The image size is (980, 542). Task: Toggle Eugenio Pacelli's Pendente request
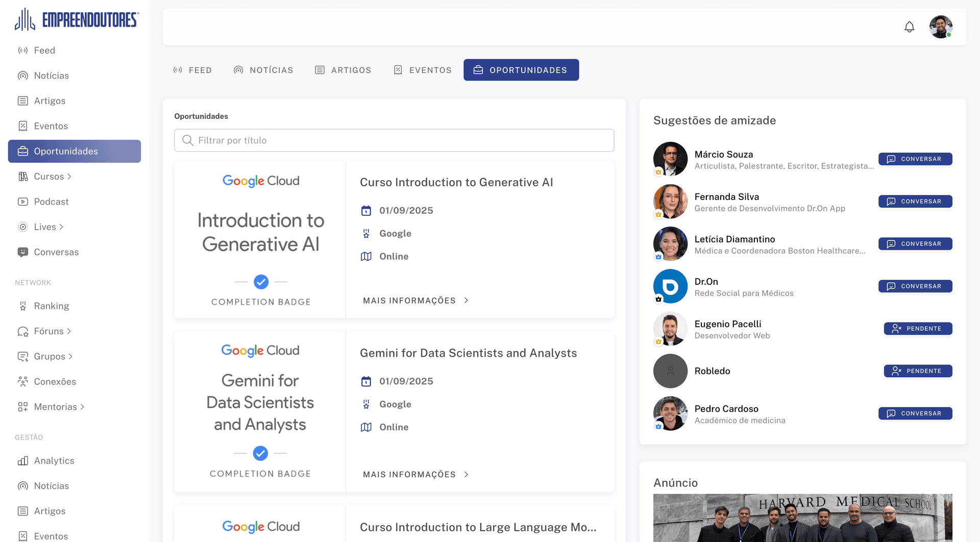(x=918, y=329)
